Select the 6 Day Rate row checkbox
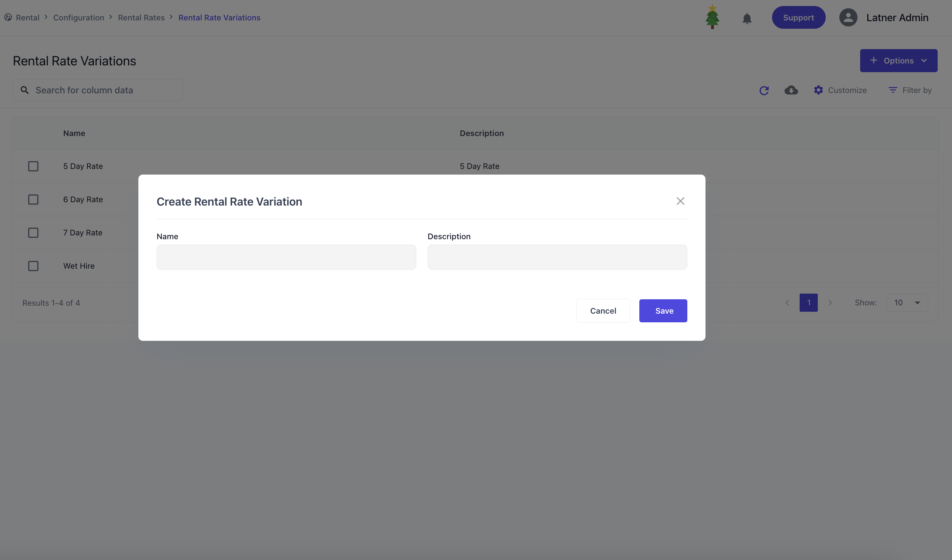Image resolution: width=952 pixels, height=560 pixels. 33,200
